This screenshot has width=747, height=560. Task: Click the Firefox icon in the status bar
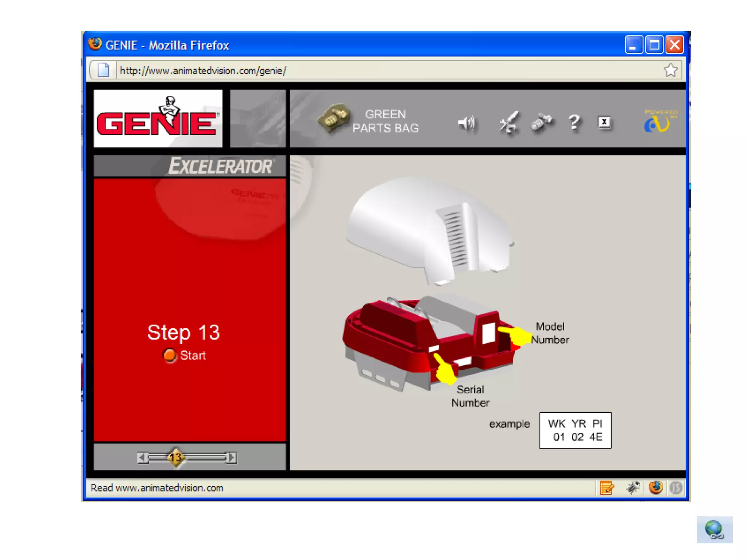click(x=655, y=488)
